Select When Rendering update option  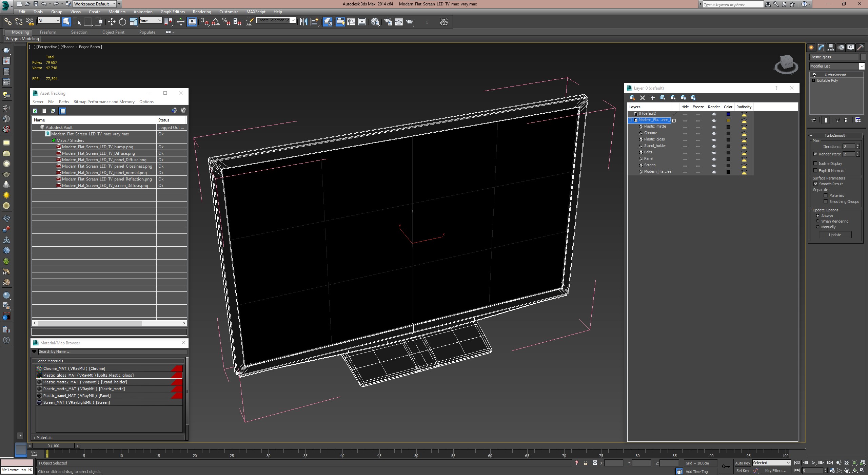click(x=817, y=221)
